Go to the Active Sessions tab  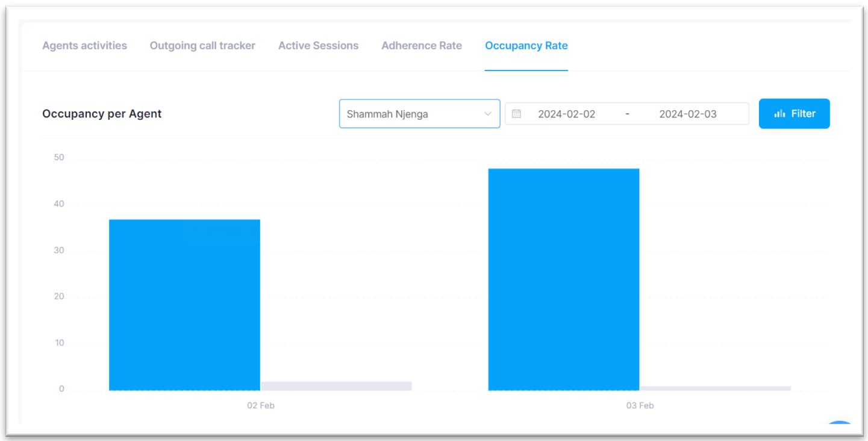[318, 46]
